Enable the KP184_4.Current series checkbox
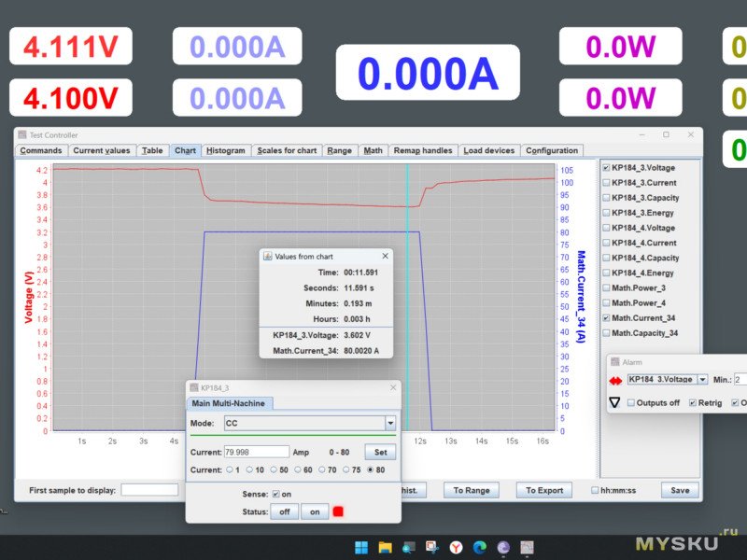The height and width of the screenshot is (560, 747). [606, 243]
